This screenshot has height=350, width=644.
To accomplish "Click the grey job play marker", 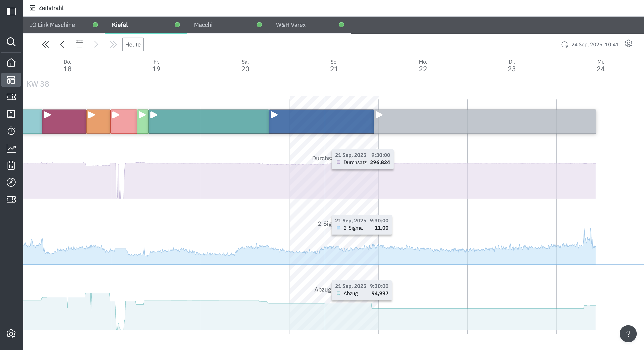I will [379, 115].
